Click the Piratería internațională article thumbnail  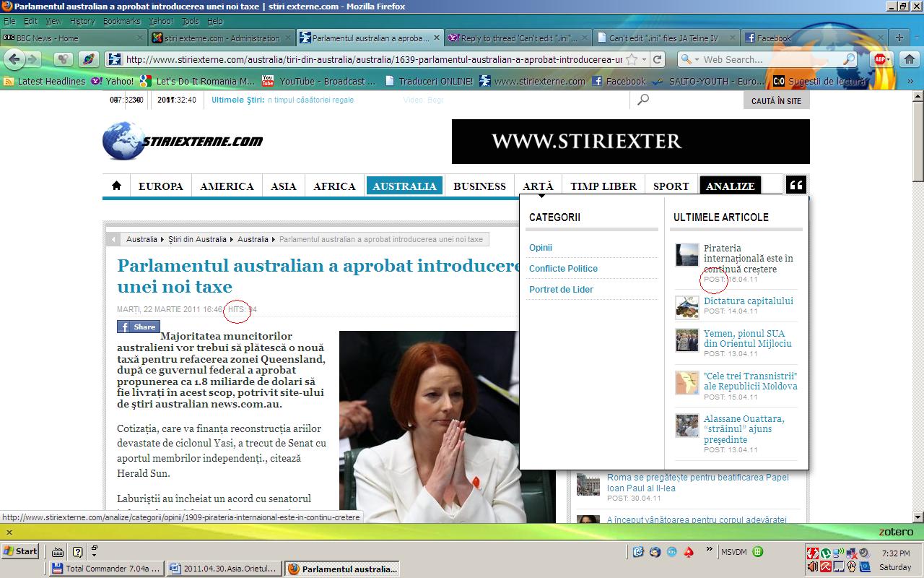coord(687,254)
